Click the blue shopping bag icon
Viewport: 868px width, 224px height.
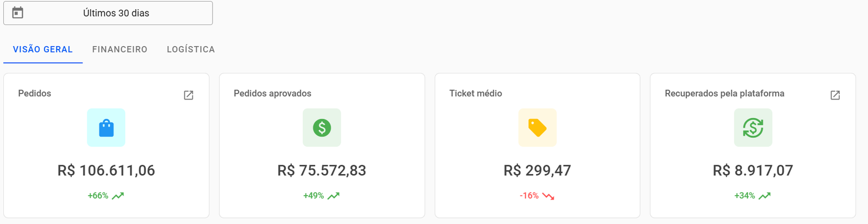tap(106, 128)
